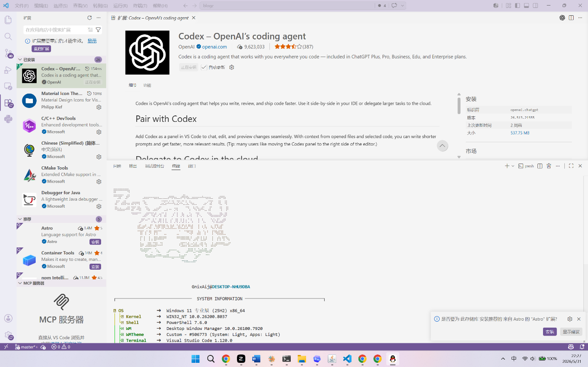Open the Manage gear in the activity bar

pyautogui.click(x=8, y=335)
